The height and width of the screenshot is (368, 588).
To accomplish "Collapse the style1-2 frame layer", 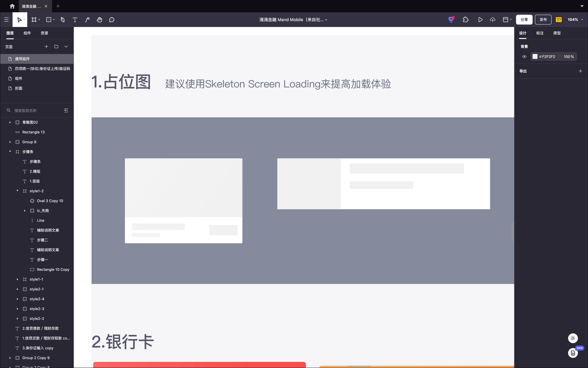I will pyautogui.click(x=17, y=191).
